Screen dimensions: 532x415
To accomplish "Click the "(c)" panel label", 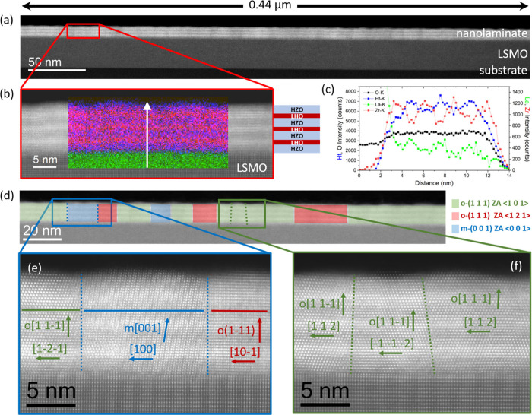I will 328,90.
